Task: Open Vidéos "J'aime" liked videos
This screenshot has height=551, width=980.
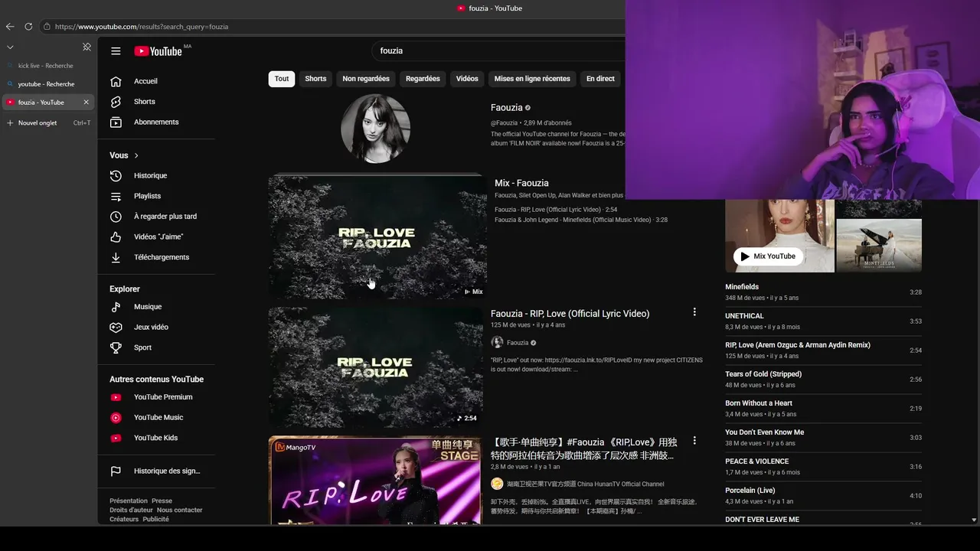Action: click(158, 237)
